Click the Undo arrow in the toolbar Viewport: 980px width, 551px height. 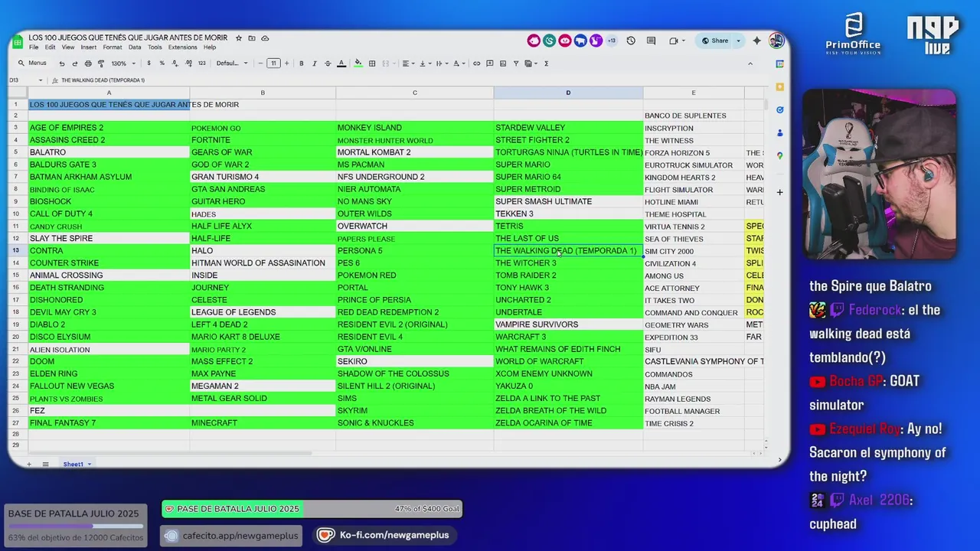tap(62, 64)
